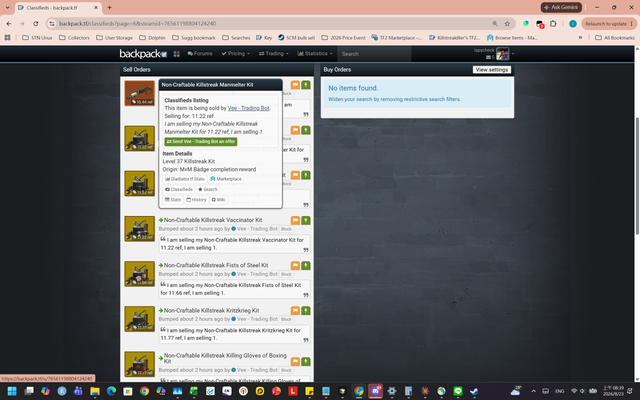Click the Search button in item popup
640x400 pixels.
click(x=208, y=189)
